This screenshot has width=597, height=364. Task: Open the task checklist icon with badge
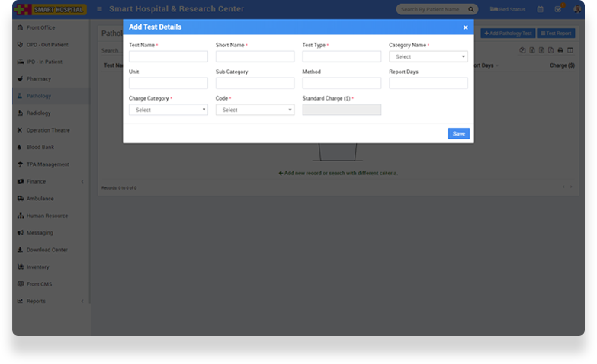pos(558,9)
